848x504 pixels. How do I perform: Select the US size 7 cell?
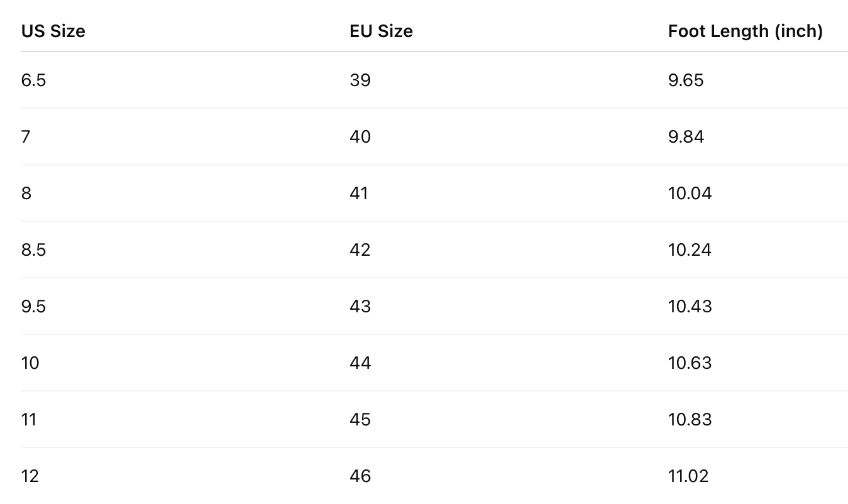(26, 137)
